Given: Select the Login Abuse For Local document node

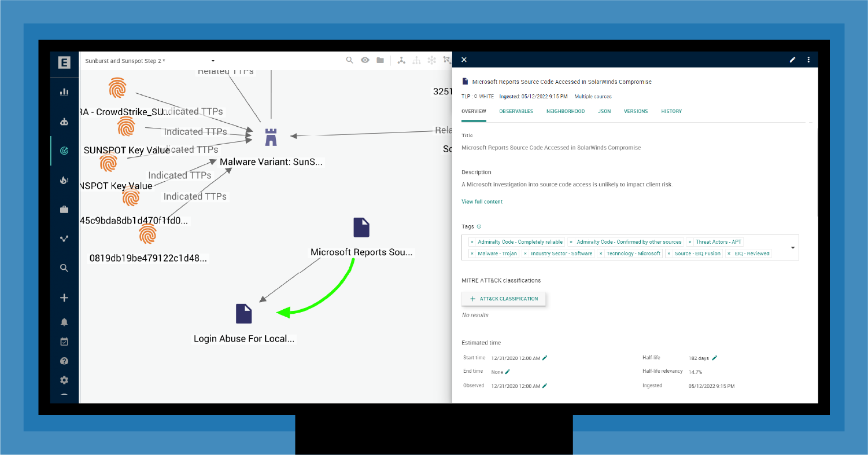Looking at the screenshot, I should [244, 313].
